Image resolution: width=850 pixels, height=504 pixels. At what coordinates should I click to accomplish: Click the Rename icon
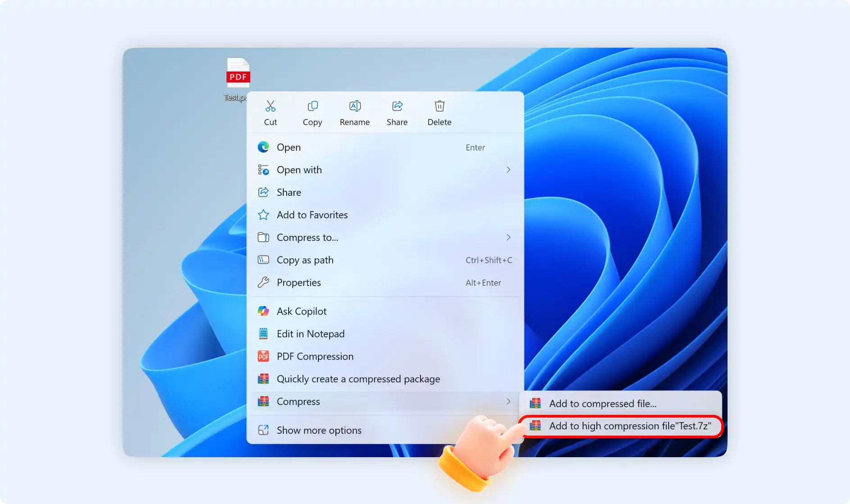pyautogui.click(x=355, y=106)
